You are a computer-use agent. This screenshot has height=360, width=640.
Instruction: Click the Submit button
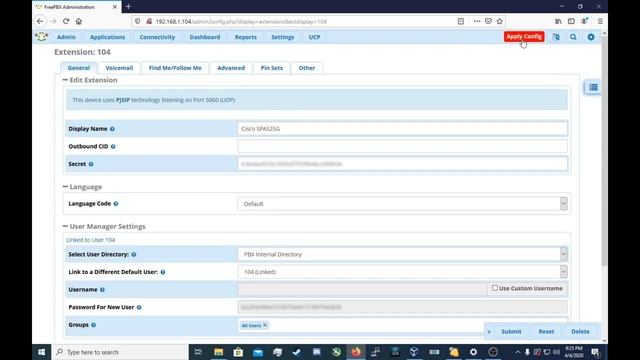coord(511,332)
